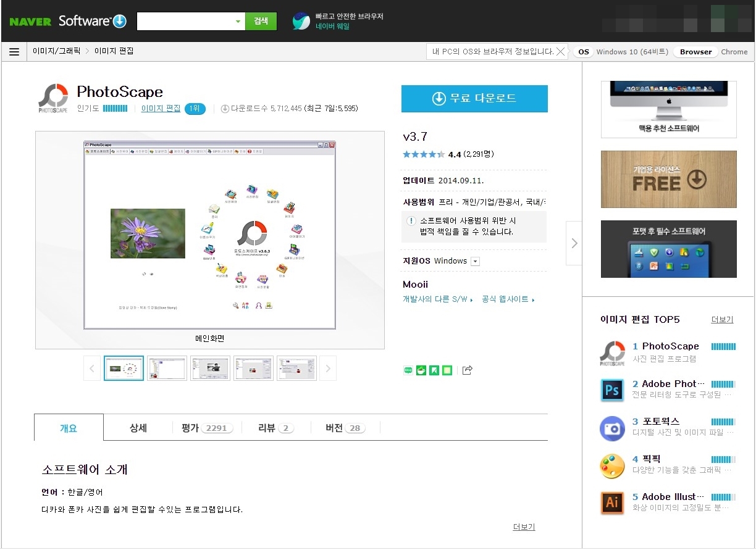Screen dimensions: 756x550
Task: Click the 픽픽 palette icon in TOP5
Action: click(x=612, y=466)
